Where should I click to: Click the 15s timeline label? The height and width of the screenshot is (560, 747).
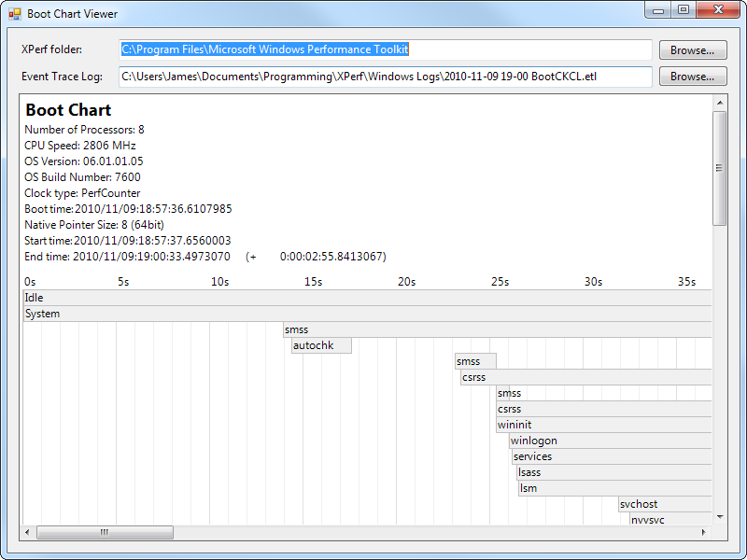(314, 282)
